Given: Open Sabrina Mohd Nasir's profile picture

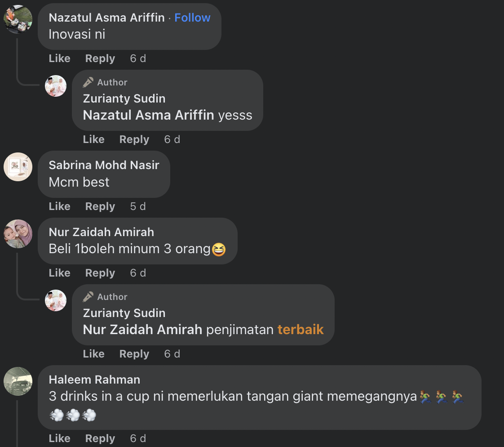Looking at the screenshot, I should point(18,167).
